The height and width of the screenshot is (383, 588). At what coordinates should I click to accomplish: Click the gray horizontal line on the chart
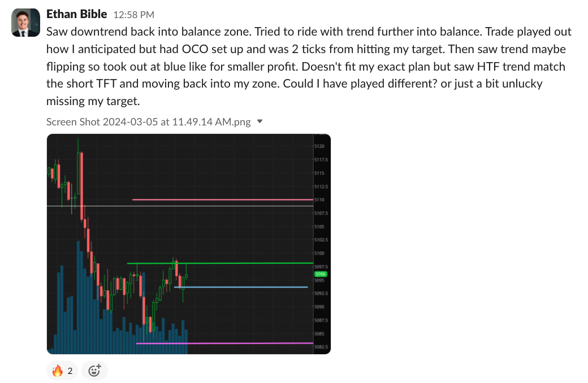pyautogui.click(x=170, y=206)
